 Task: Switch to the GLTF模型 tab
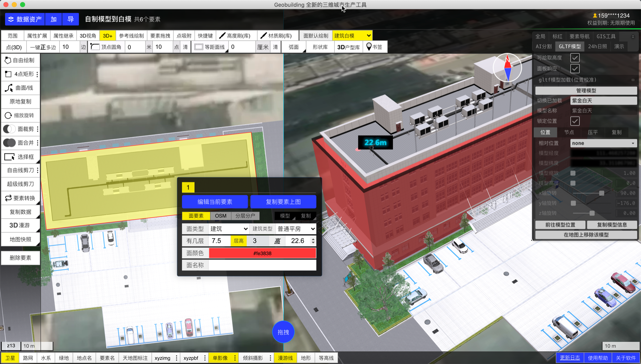[x=570, y=46]
